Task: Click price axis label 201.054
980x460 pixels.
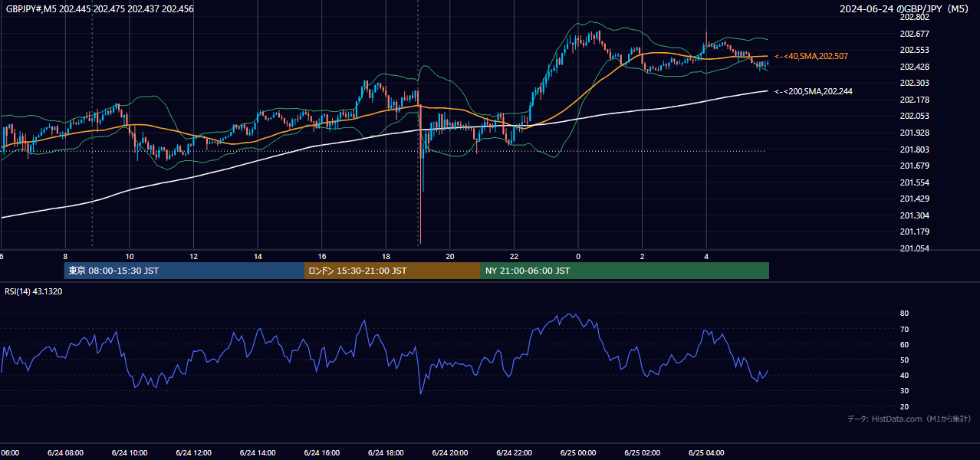Action: click(x=914, y=248)
